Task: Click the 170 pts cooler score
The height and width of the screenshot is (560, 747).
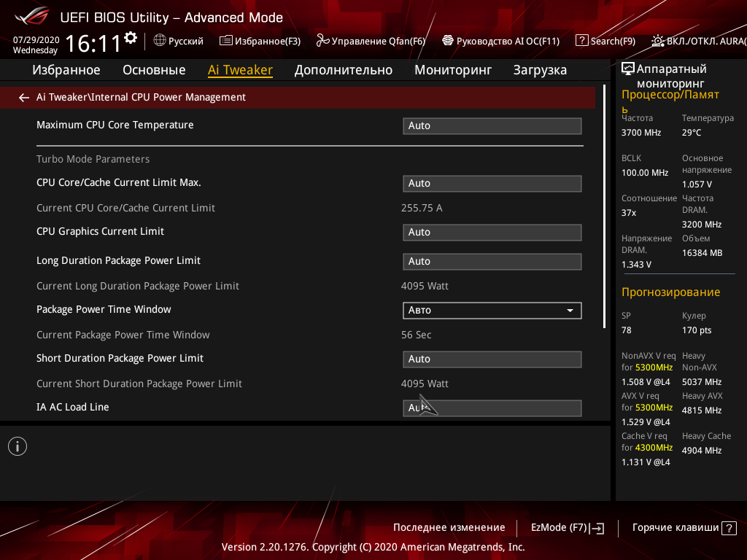Action: [x=697, y=330]
